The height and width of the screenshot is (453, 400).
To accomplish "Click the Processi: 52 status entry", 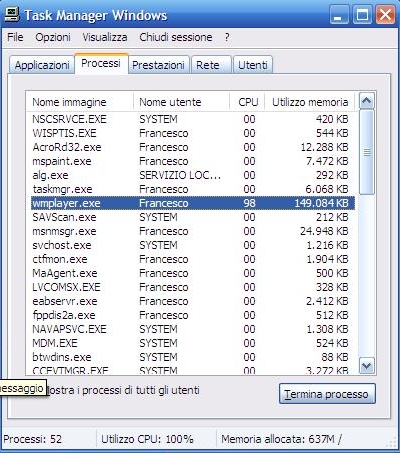I will pyautogui.click(x=33, y=439).
